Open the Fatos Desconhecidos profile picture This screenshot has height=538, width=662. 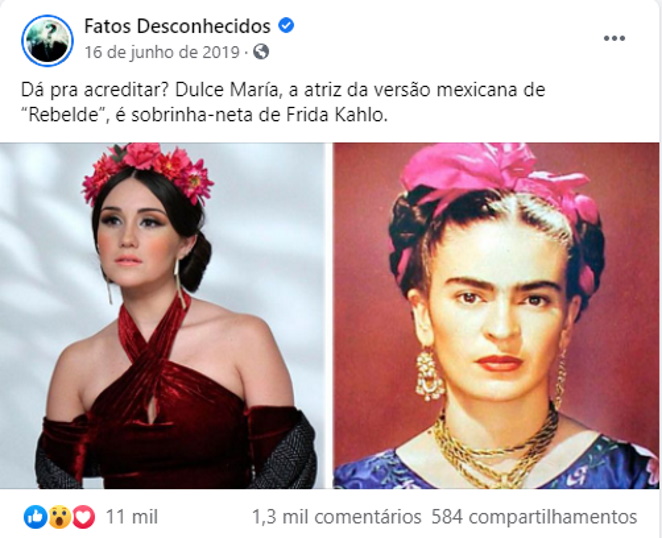[x=47, y=41]
